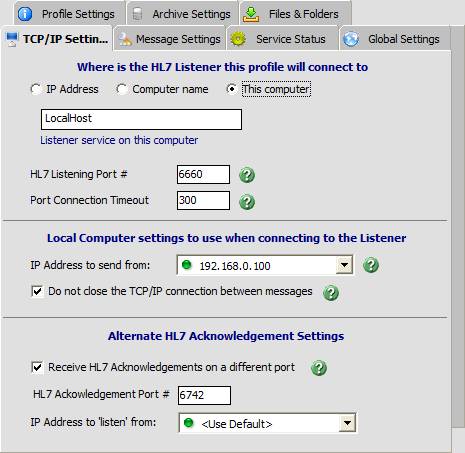This screenshot has height=453, width=465.
Task: Click help icon next to HL7 Listening Port
Action: click(x=247, y=175)
